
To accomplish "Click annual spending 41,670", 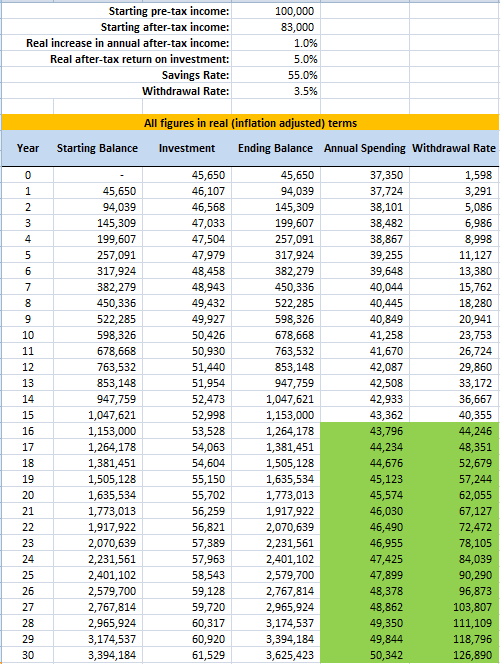I will click(386, 351).
